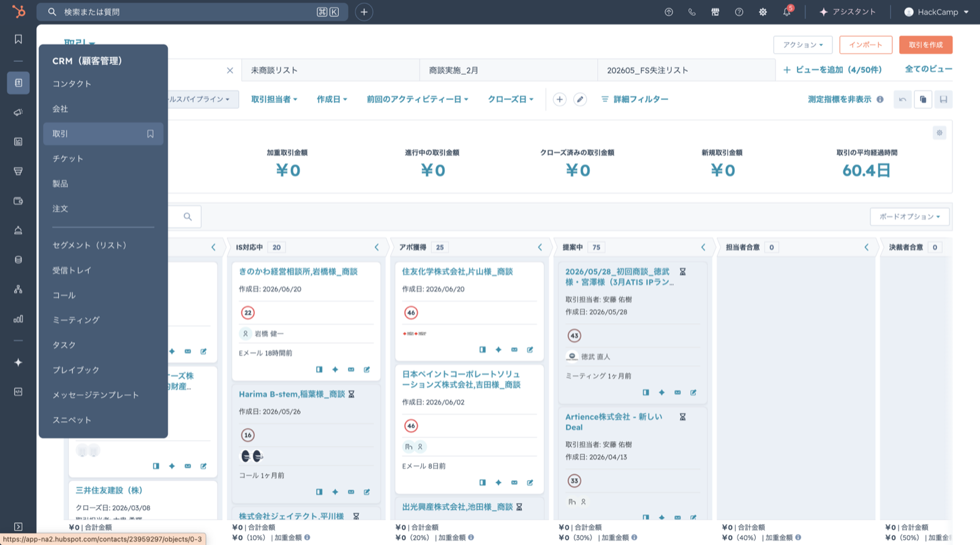Open the アクション dropdown

(803, 45)
